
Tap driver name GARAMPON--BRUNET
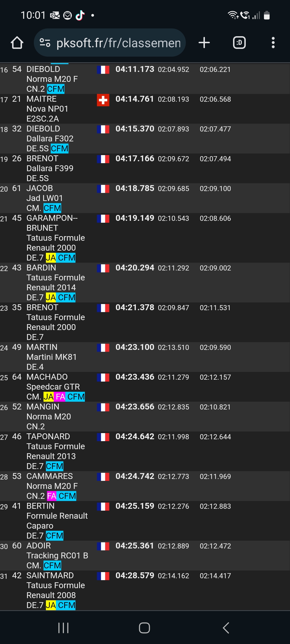point(52,223)
